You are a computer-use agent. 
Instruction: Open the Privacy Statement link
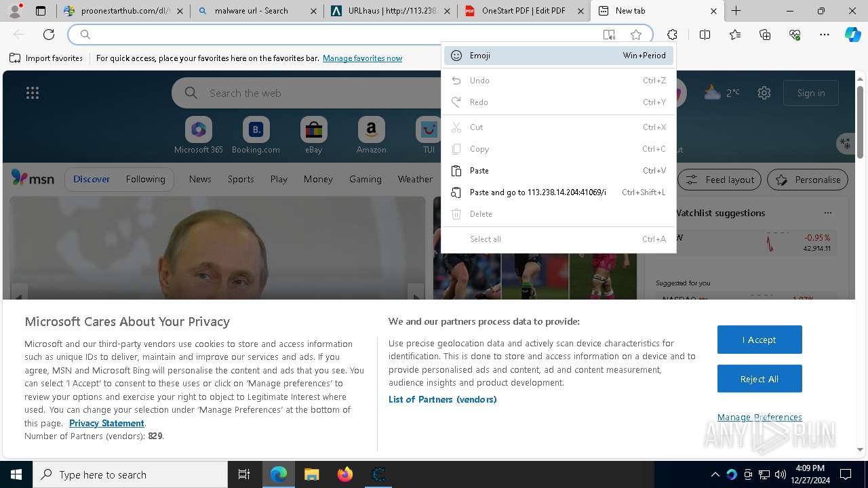point(106,423)
